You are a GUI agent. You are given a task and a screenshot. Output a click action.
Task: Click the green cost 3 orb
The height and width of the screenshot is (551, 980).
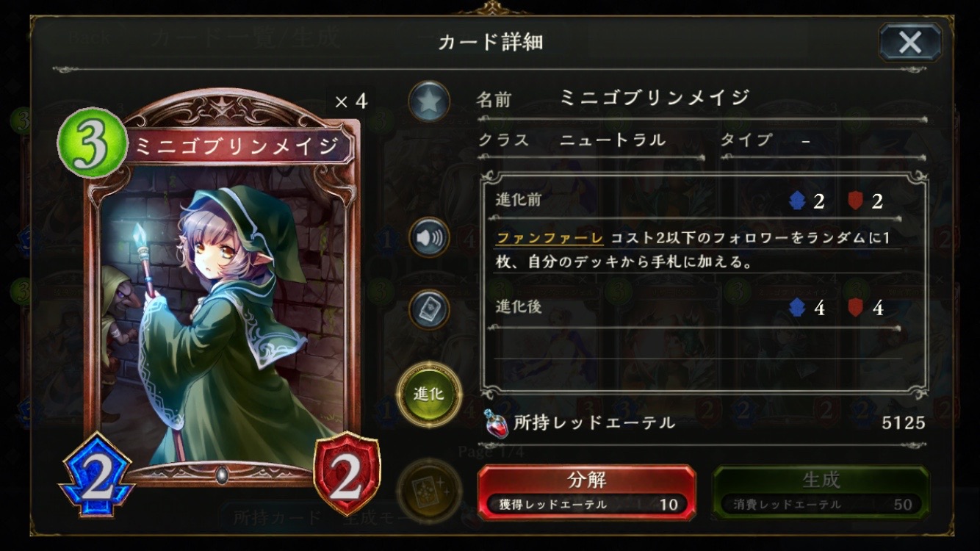(x=91, y=143)
